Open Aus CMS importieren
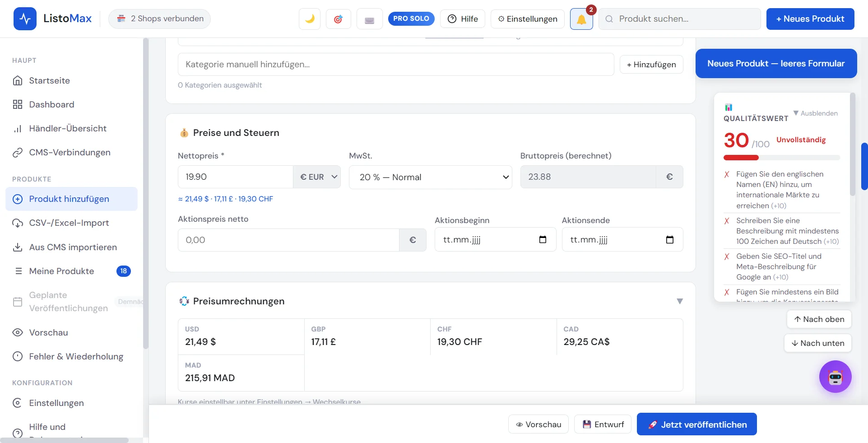 pyautogui.click(x=71, y=247)
